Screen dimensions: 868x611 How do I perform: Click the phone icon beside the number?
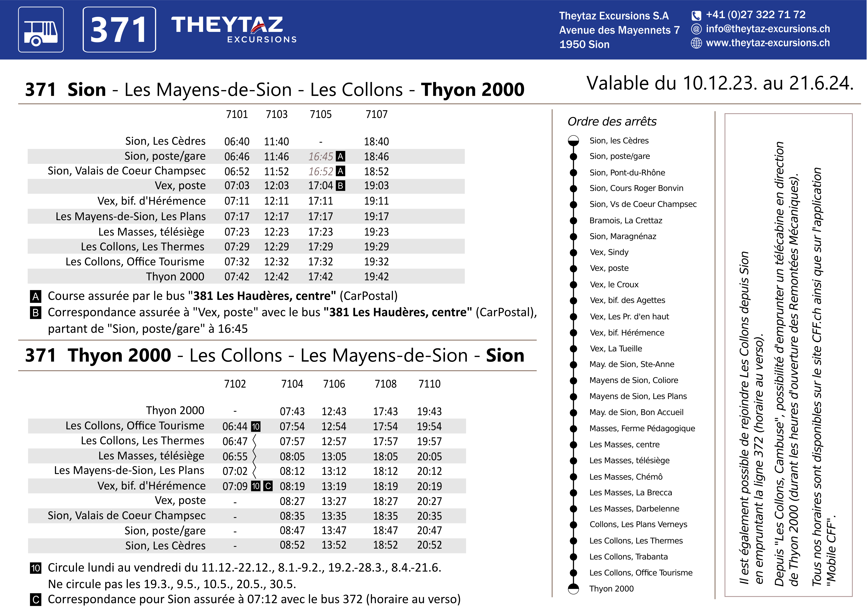click(696, 16)
